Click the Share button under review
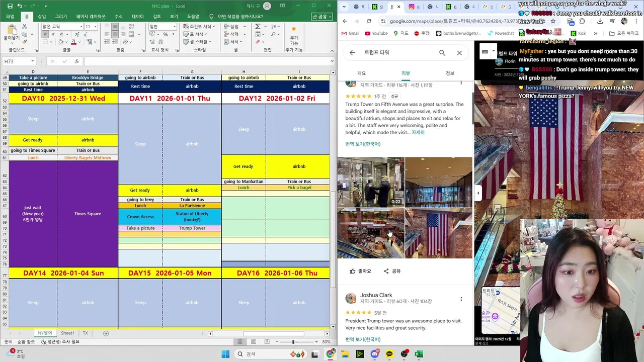The width and height of the screenshot is (644, 362). (392, 271)
